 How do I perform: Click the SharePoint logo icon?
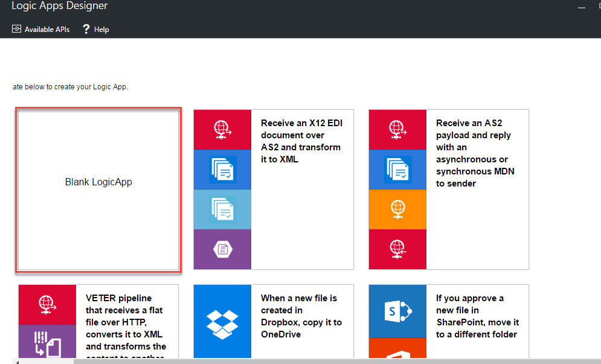(397, 311)
